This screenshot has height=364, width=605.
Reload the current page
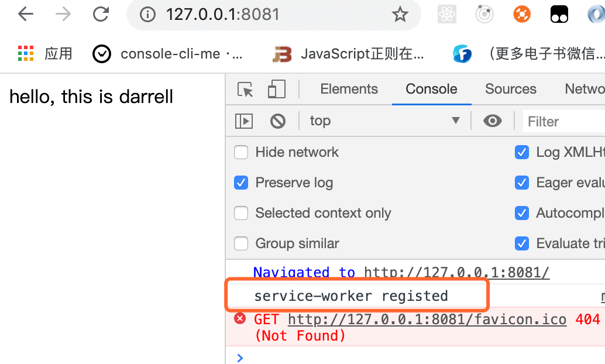click(x=101, y=15)
